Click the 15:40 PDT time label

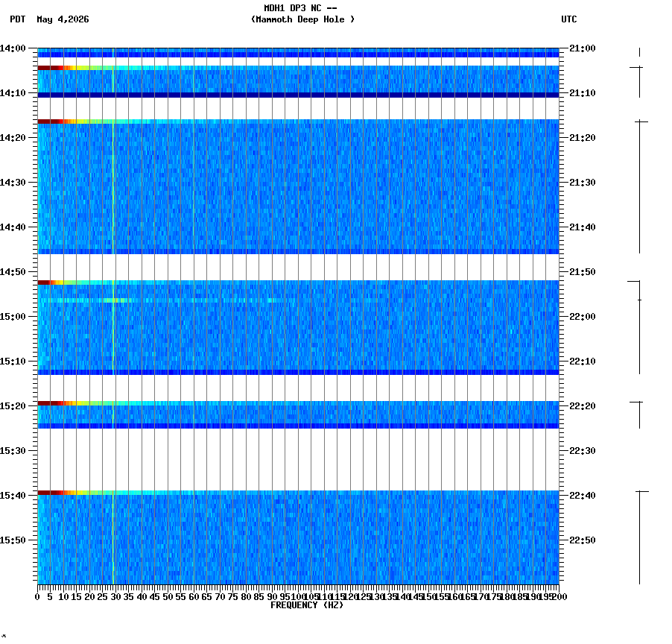coord(13,495)
